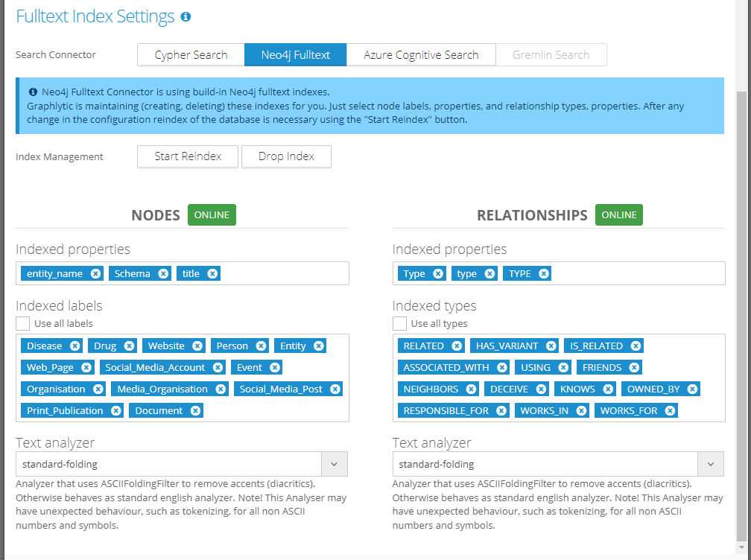Remove the entity_name indexed property tag
Image resolution: width=751 pixels, height=560 pixels.
95,273
